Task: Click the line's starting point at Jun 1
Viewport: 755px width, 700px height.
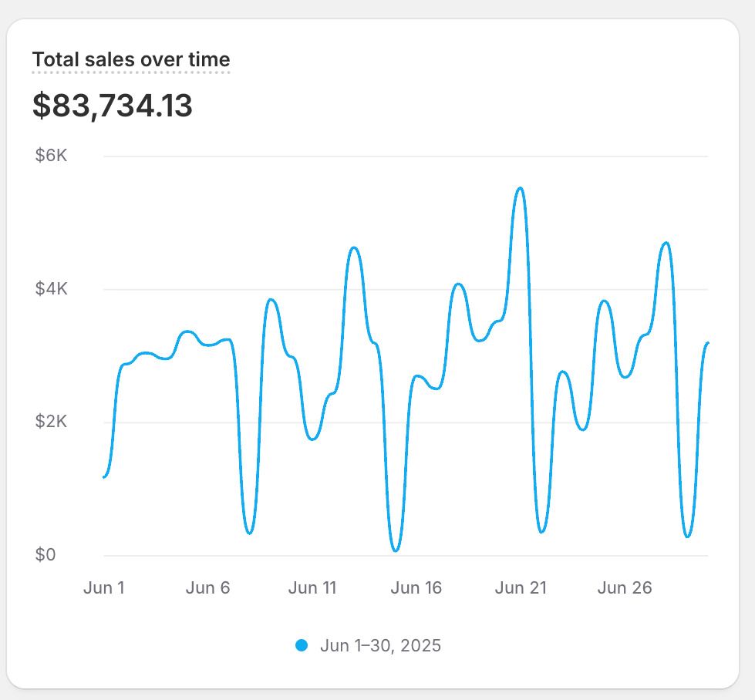Action: point(104,476)
